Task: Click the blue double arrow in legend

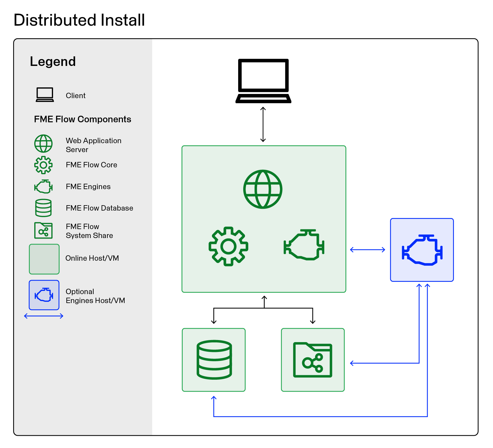Action: pyautogui.click(x=44, y=316)
